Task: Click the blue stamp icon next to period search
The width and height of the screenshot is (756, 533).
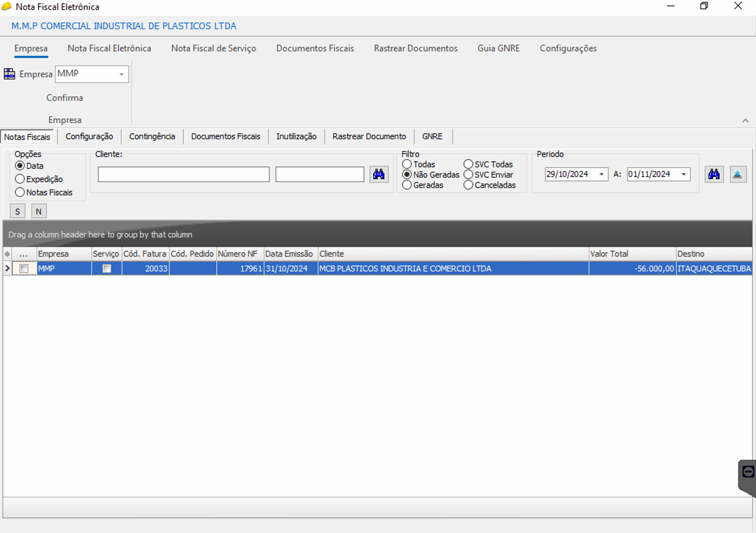Action: pyautogui.click(x=738, y=174)
